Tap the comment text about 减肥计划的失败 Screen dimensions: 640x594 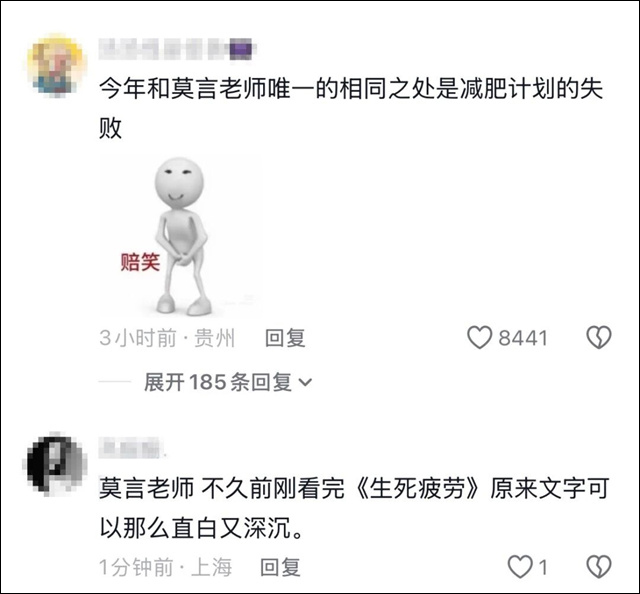point(351,109)
